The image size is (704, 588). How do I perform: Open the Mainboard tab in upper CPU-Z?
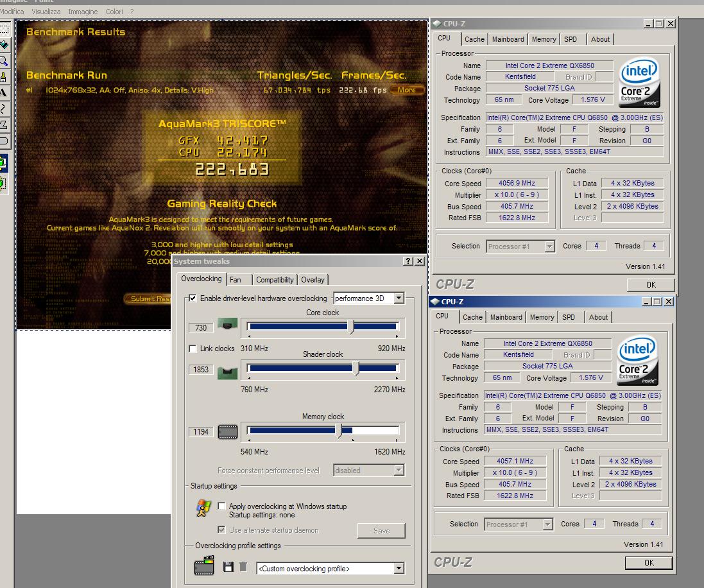point(508,39)
